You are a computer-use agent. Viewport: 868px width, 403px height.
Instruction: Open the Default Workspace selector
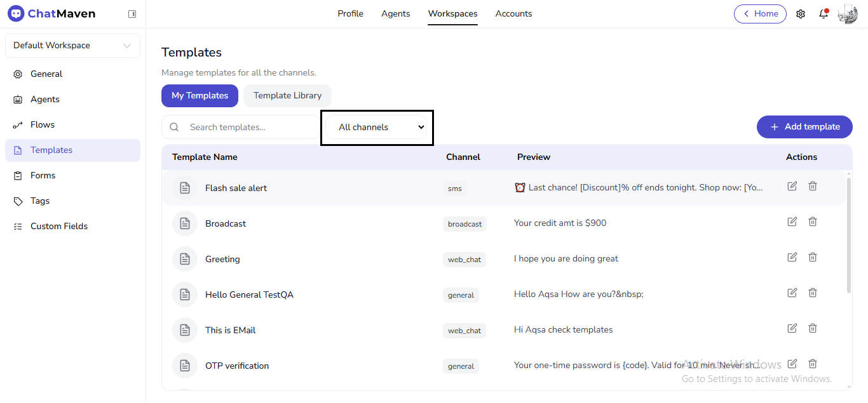72,46
